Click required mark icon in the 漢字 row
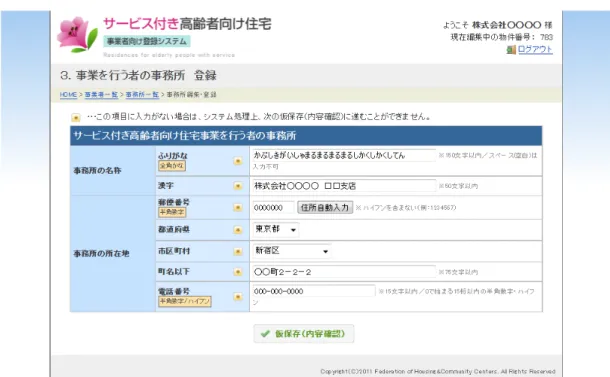Image resolution: width=610 pixels, height=377 pixels. [238, 186]
